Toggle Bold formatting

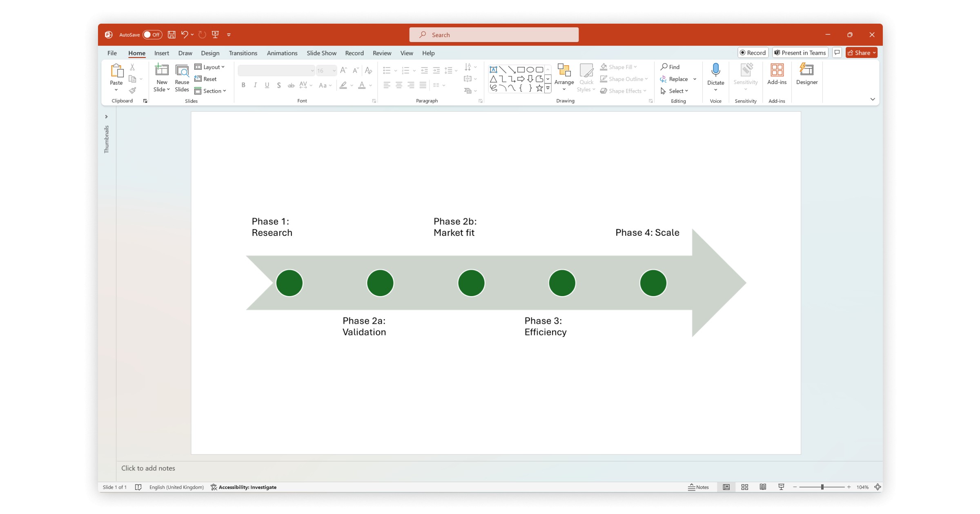pyautogui.click(x=243, y=85)
